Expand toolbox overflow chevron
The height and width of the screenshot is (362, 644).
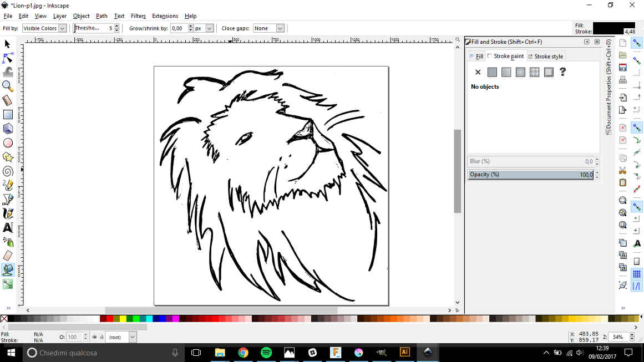coord(8,308)
